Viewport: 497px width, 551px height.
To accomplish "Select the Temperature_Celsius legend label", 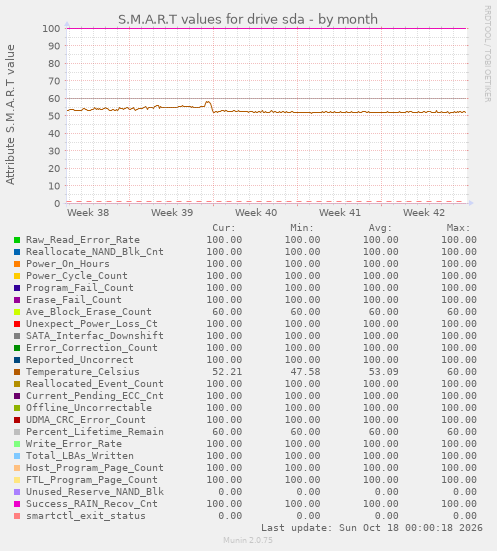I will point(83,372).
